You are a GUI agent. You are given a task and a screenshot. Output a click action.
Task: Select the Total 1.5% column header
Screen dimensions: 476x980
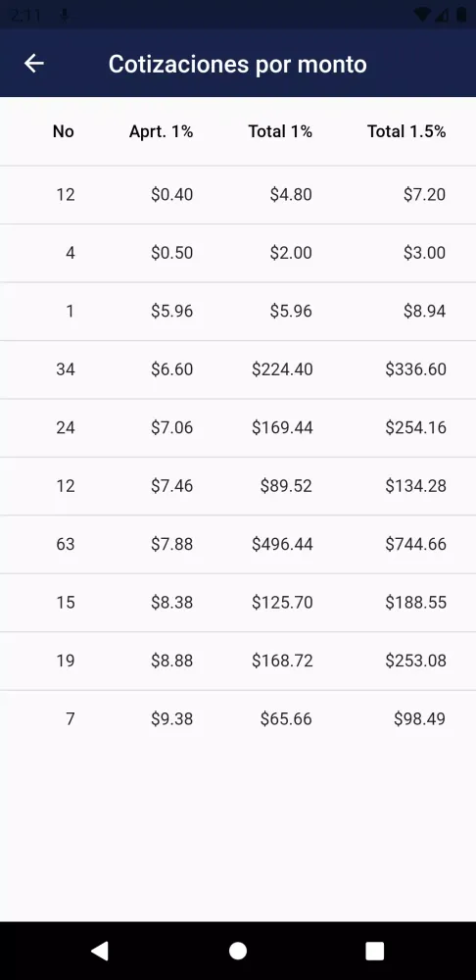pos(406,131)
